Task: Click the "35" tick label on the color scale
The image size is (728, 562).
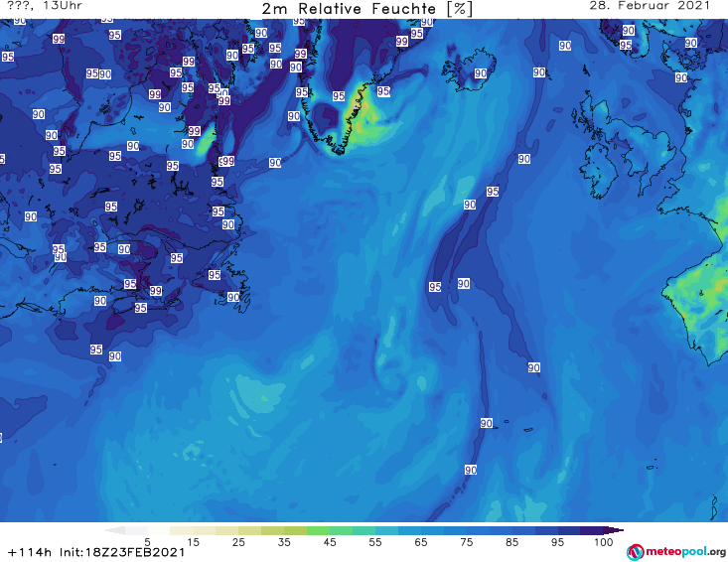Action: [284, 542]
